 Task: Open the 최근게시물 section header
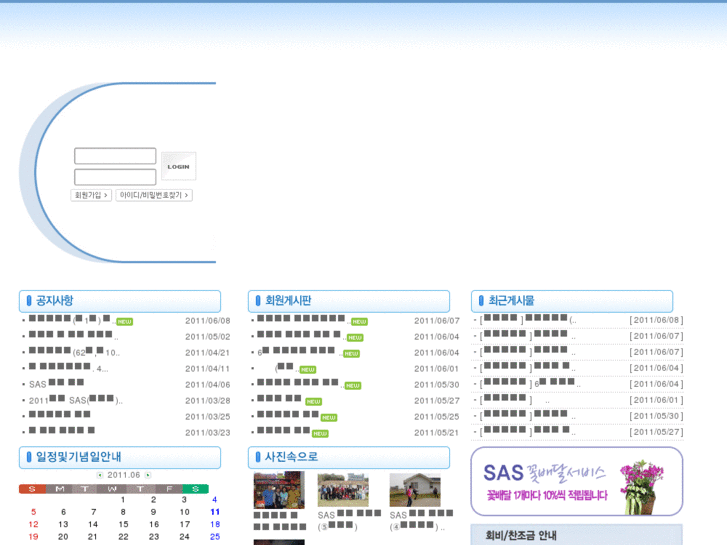[572, 301]
